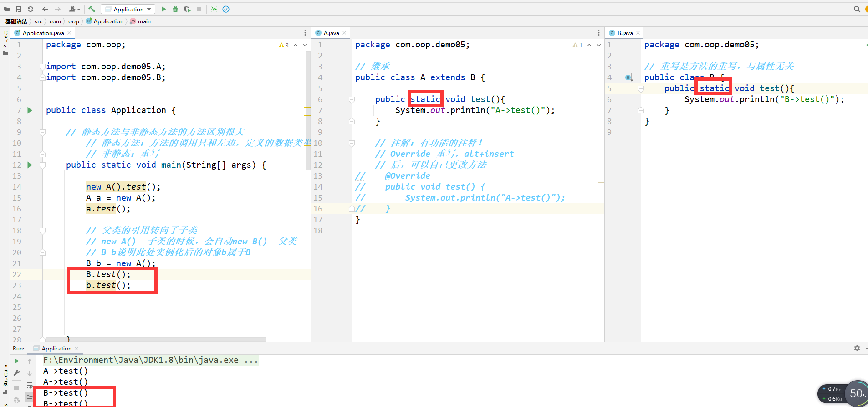This screenshot has width=868, height=407.
Task: Open tab options menu for A.java pane
Action: [x=599, y=33]
